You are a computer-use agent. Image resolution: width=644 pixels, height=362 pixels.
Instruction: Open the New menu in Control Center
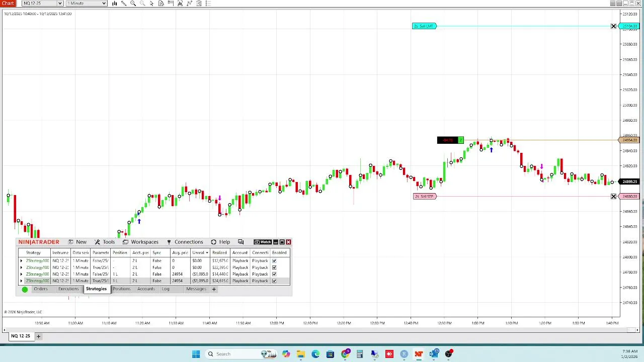pyautogui.click(x=77, y=242)
